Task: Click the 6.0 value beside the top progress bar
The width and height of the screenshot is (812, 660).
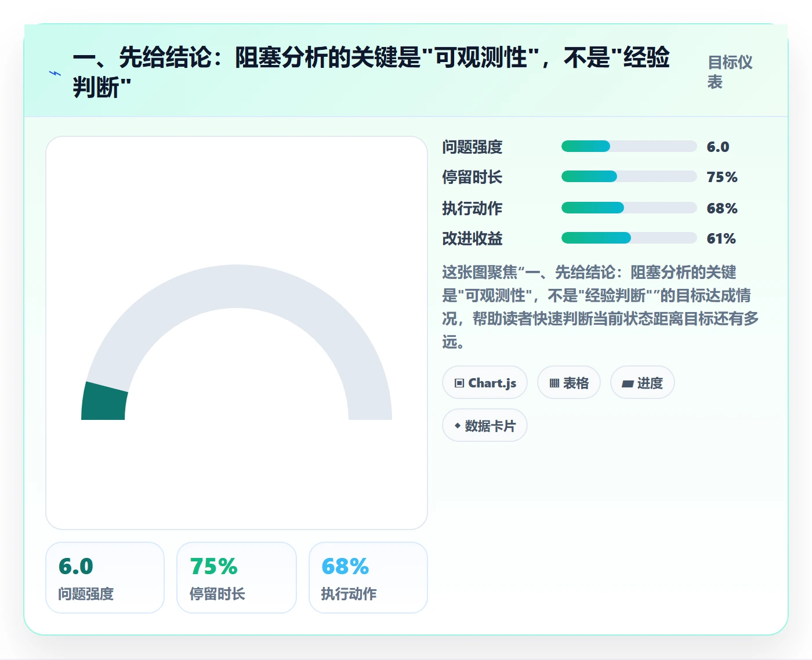Action: coord(717,147)
